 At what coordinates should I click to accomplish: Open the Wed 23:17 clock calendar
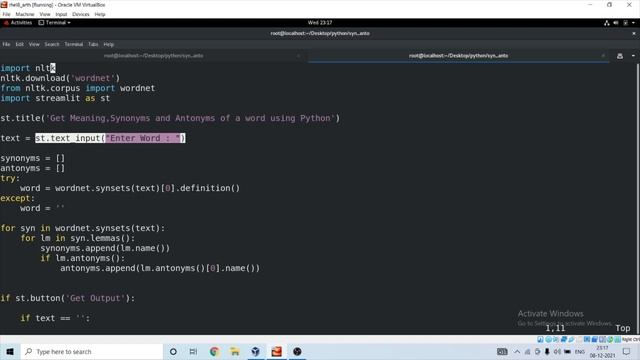click(x=320, y=23)
